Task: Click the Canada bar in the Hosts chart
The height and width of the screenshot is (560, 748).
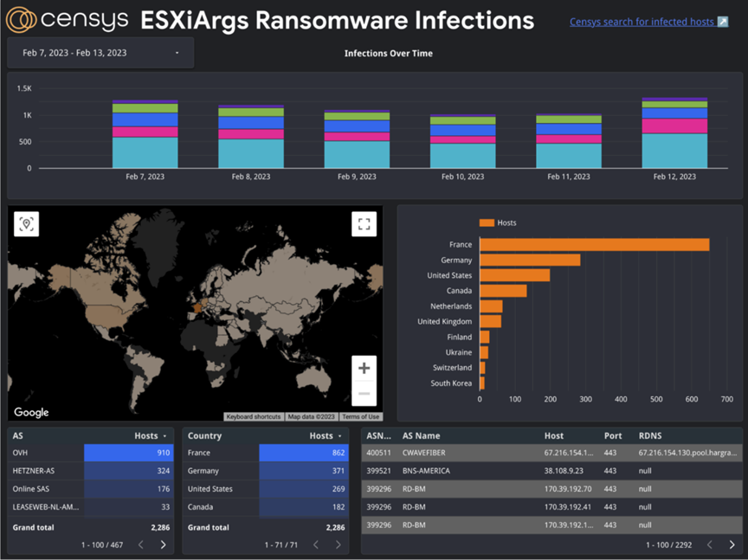Action: tap(503, 291)
